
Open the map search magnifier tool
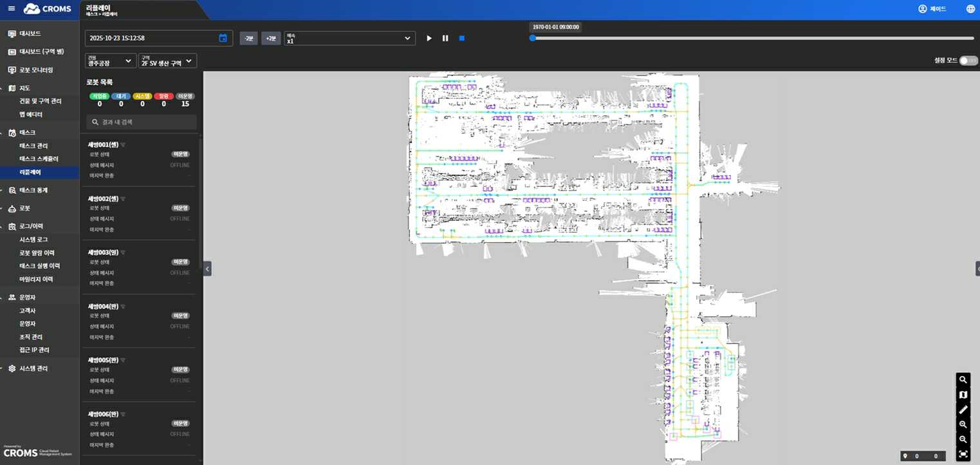point(963,380)
